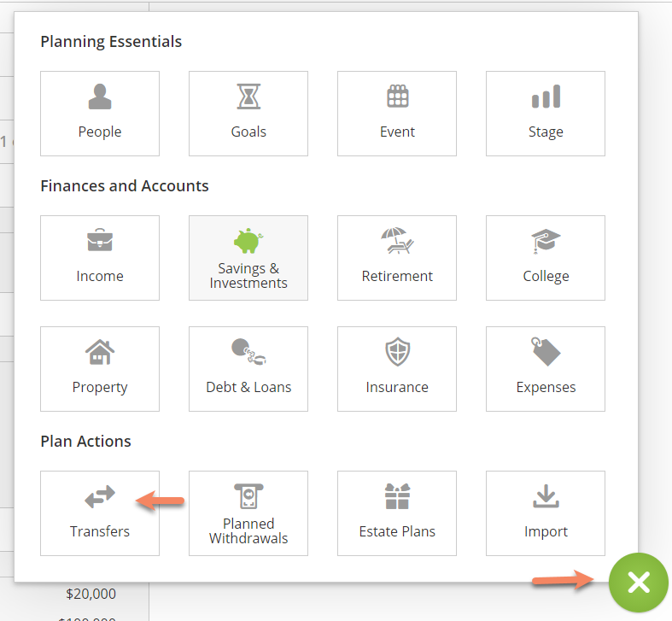Choose the Property house tile
The width and height of the screenshot is (672, 621).
pos(100,369)
